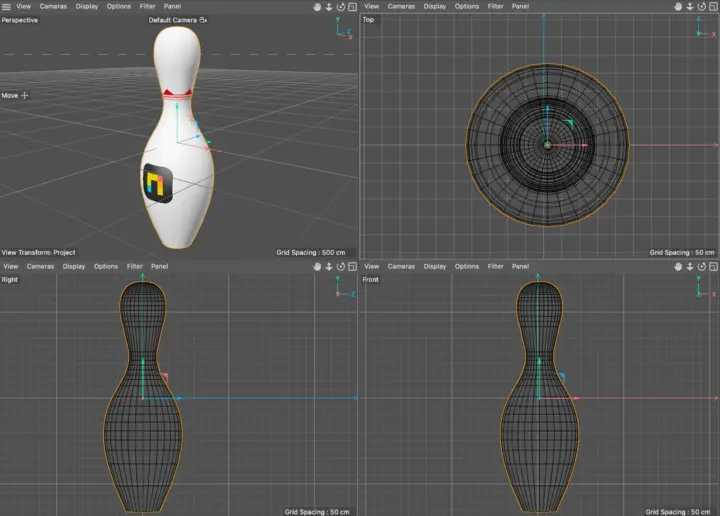Click red X-axis arrow handle in Front viewport

point(576,398)
